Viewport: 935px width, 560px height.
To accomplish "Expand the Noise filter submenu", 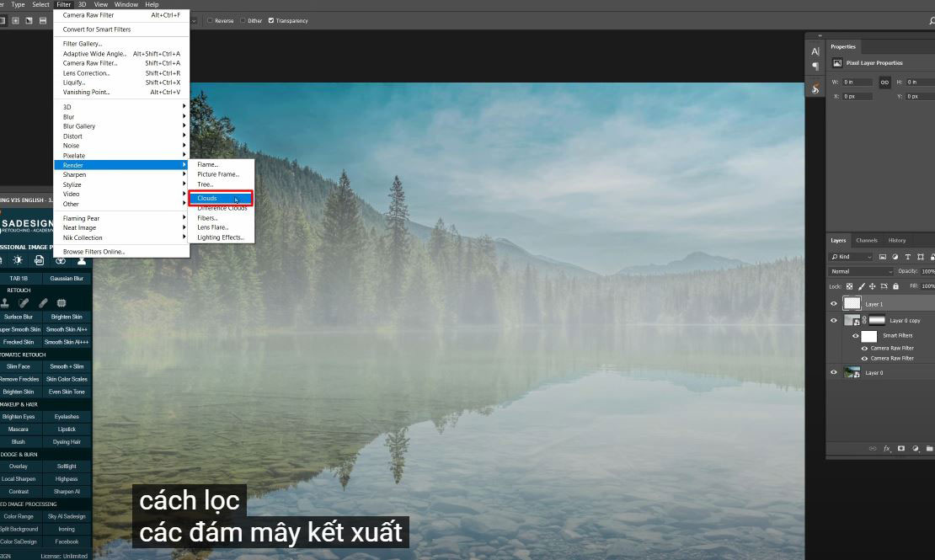I will [121, 146].
